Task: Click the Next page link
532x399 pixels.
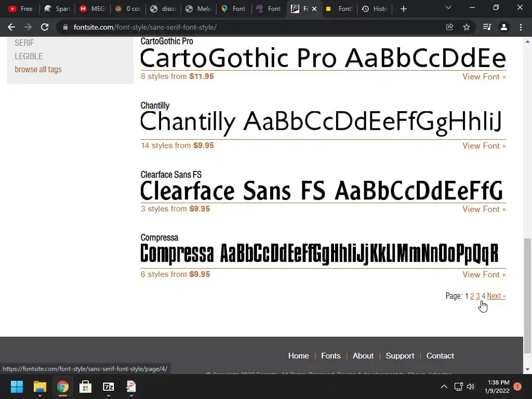Action: (x=496, y=296)
